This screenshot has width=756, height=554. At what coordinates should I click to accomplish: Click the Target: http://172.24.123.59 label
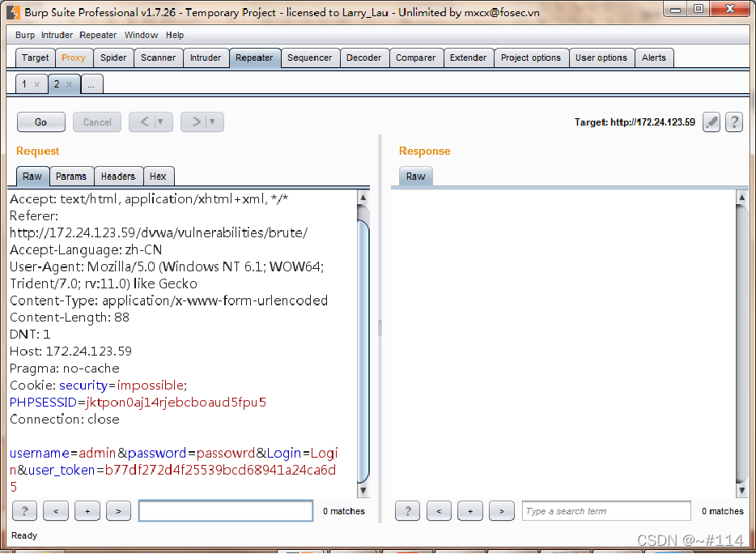point(635,122)
